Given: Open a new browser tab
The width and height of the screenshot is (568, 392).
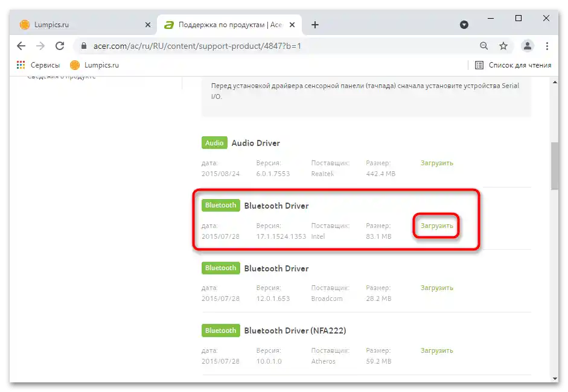Looking at the screenshot, I should click(315, 25).
